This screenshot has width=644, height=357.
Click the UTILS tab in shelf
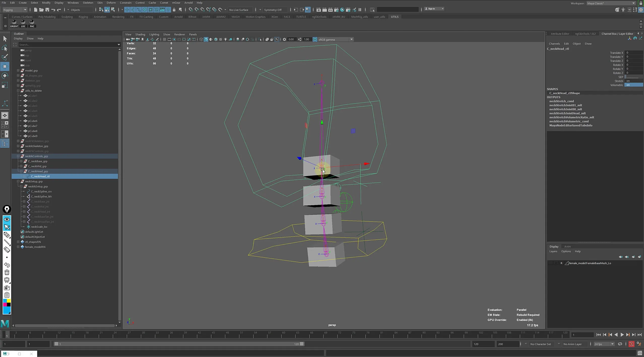coord(395,17)
